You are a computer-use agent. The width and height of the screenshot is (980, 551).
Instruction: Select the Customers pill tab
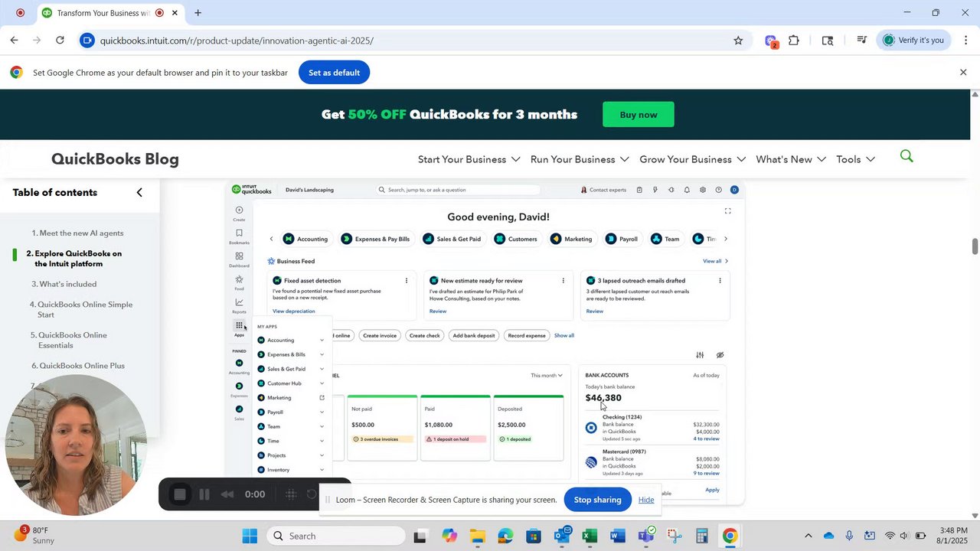click(516, 239)
